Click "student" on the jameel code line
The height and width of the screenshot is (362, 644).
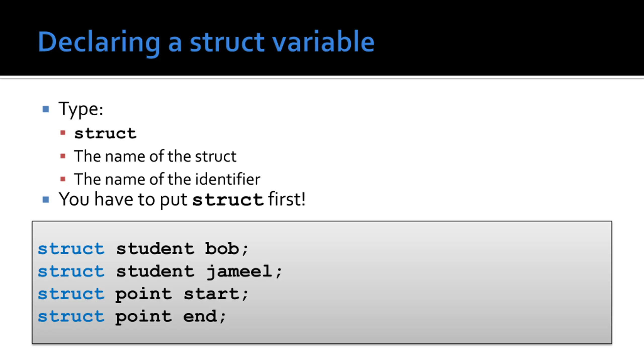point(155,271)
